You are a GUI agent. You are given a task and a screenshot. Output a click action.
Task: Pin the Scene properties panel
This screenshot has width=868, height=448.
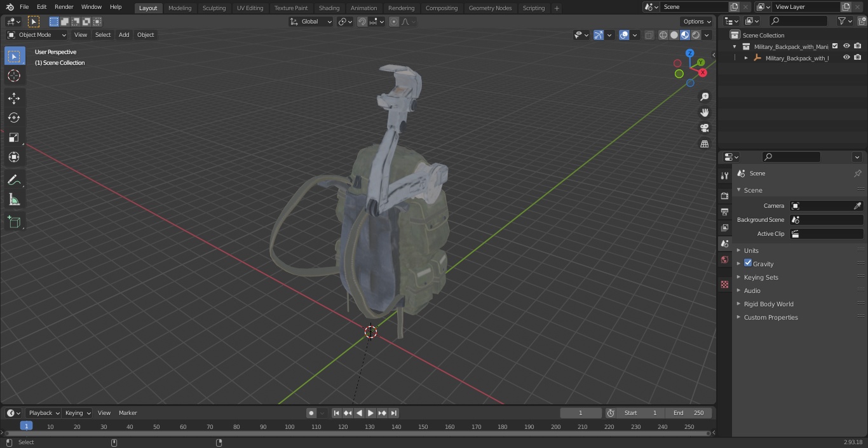pyautogui.click(x=857, y=173)
